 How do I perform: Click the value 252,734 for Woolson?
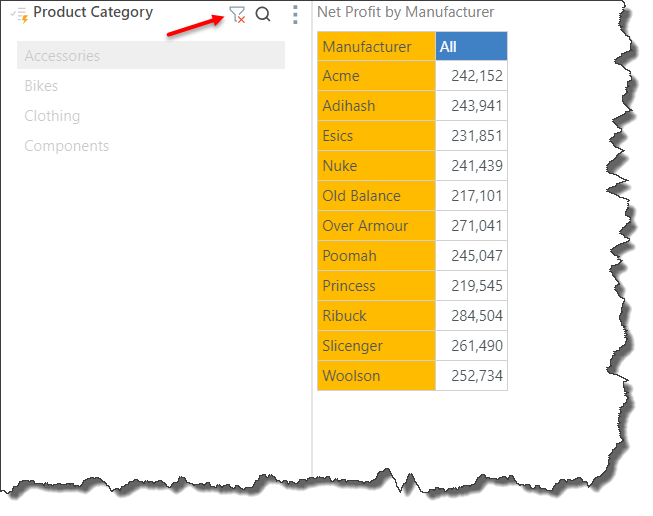tap(471, 376)
